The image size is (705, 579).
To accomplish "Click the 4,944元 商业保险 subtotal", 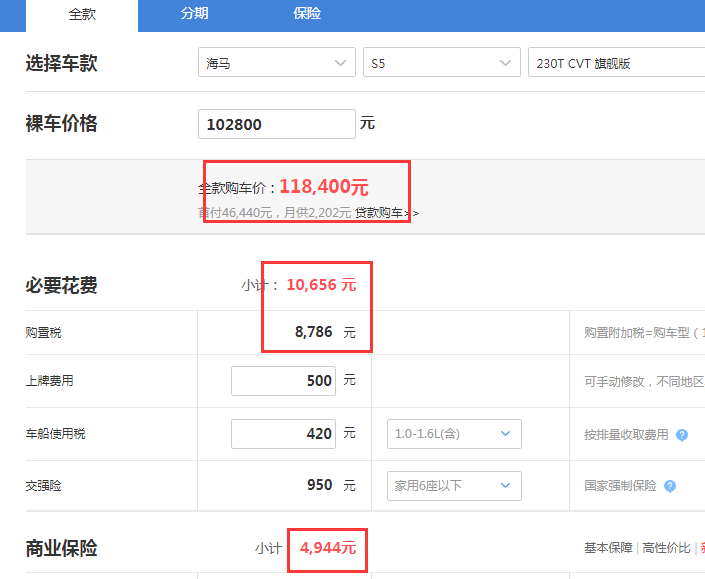I will click(328, 548).
